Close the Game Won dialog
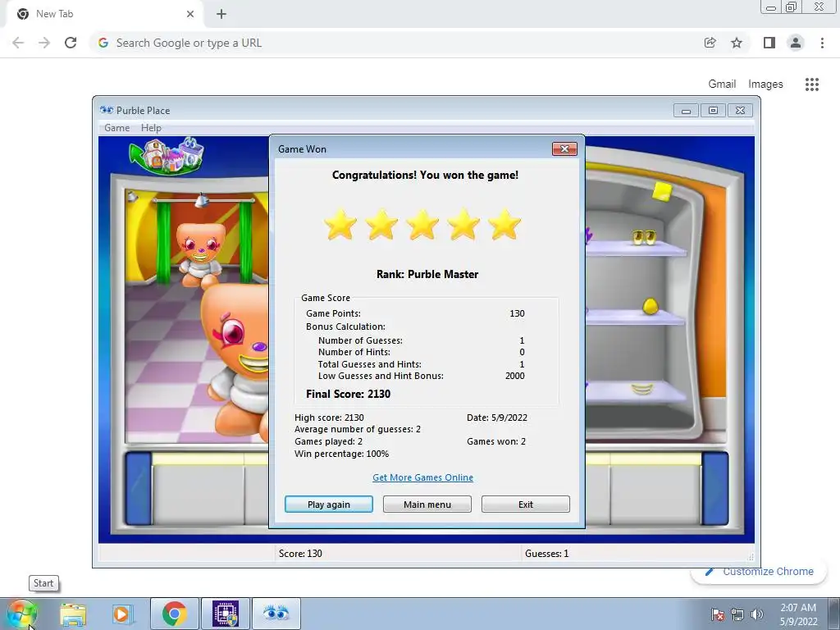840x630 pixels. click(564, 149)
